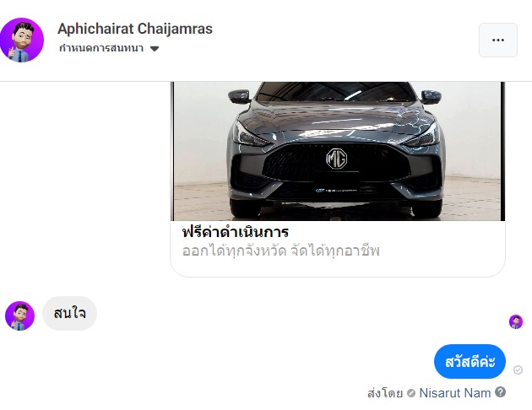
Task: Click Aphichairat Chaijamras profile avatar in header
Action: point(22,40)
